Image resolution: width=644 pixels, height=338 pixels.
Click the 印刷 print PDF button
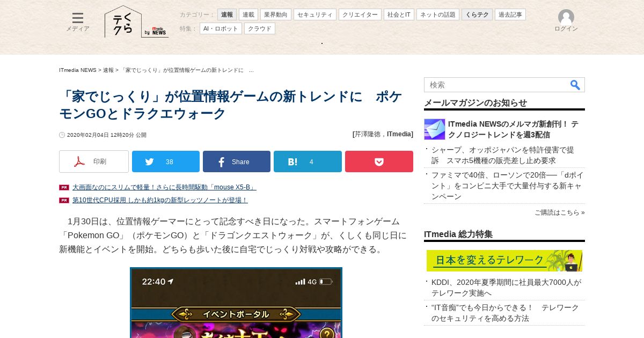[x=94, y=161]
